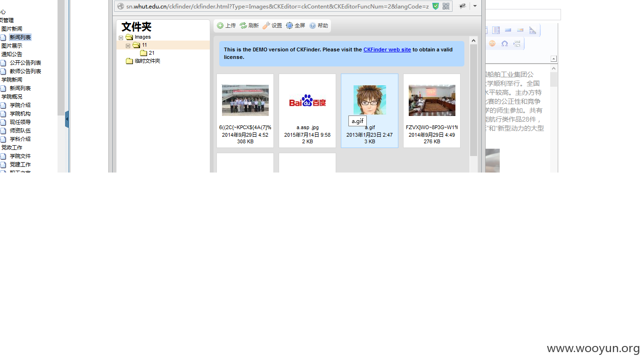Switch CKFinder to 全屏 fullscreen
Image resolution: width=644 pixels, height=362 pixels.
[x=296, y=26]
